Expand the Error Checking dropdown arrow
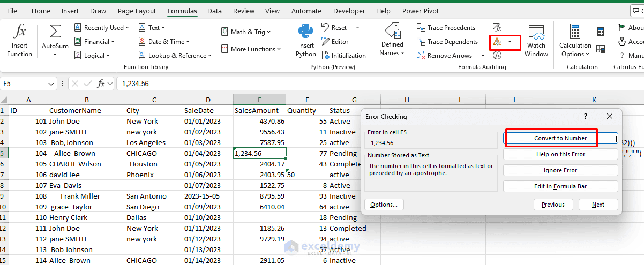This screenshot has height=265, width=644. pos(510,42)
